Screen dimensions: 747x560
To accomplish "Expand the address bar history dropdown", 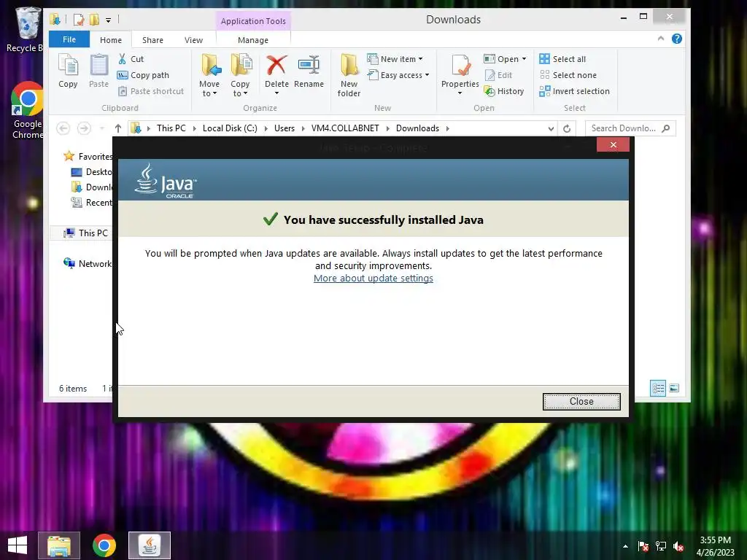I will 551,128.
